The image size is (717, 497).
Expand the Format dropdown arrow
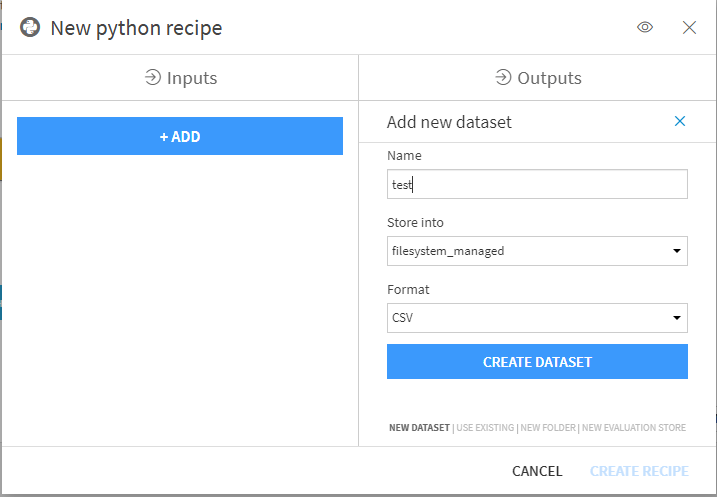(677, 318)
